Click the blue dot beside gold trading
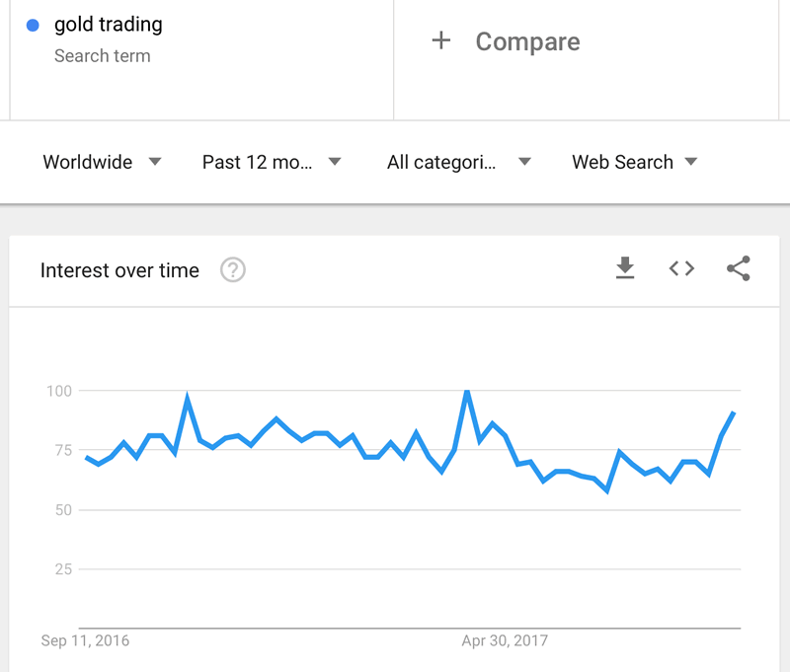The height and width of the screenshot is (672, 790). pyautogui.click(x=34, y=26)
